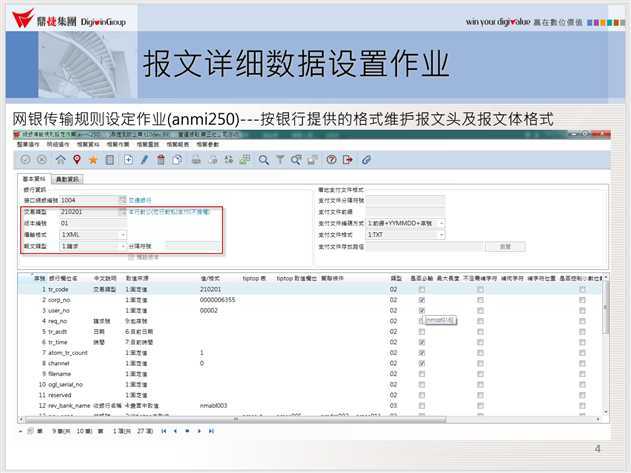This screenshot has width=631, height=473.
Task: Click lookup button beside interface code 1004
Action: (122, 200)
